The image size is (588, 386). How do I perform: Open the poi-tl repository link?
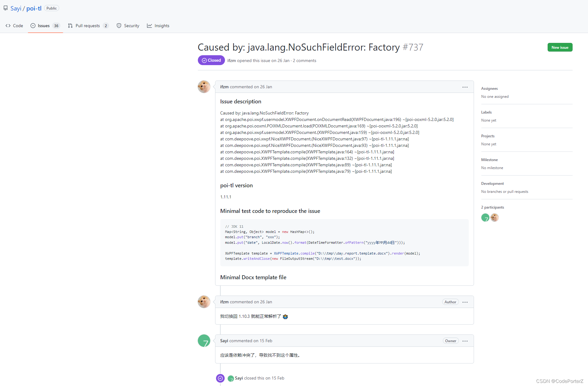(x=34, y=8)
